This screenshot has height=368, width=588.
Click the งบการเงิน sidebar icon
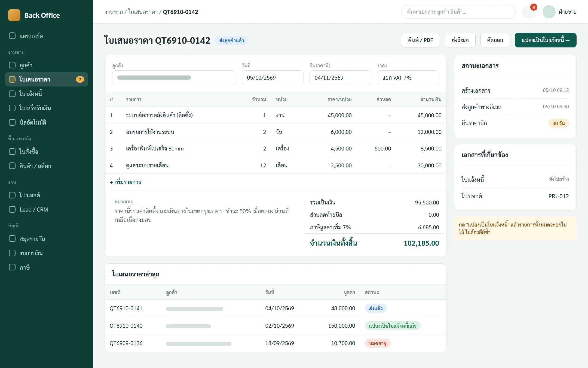12,253
